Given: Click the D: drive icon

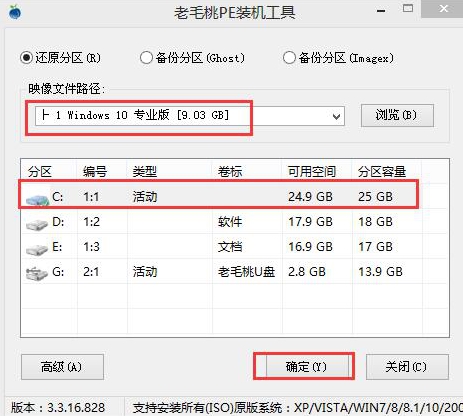Looking at the screenshot, I should [37, 224].
